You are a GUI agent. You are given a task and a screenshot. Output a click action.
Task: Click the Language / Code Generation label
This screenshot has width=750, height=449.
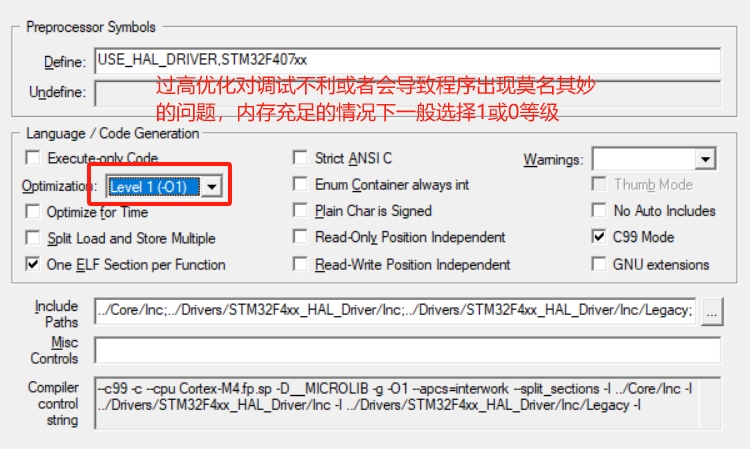(x=112, y=133)
